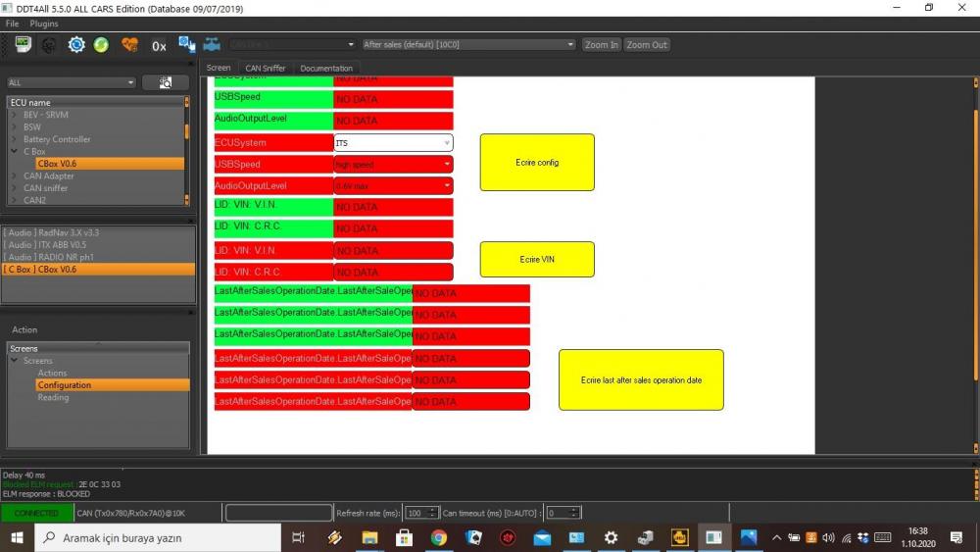Open Google Chrome from taskbar
The height and width of the screenshot is (552, 980).
coord(439,537)
